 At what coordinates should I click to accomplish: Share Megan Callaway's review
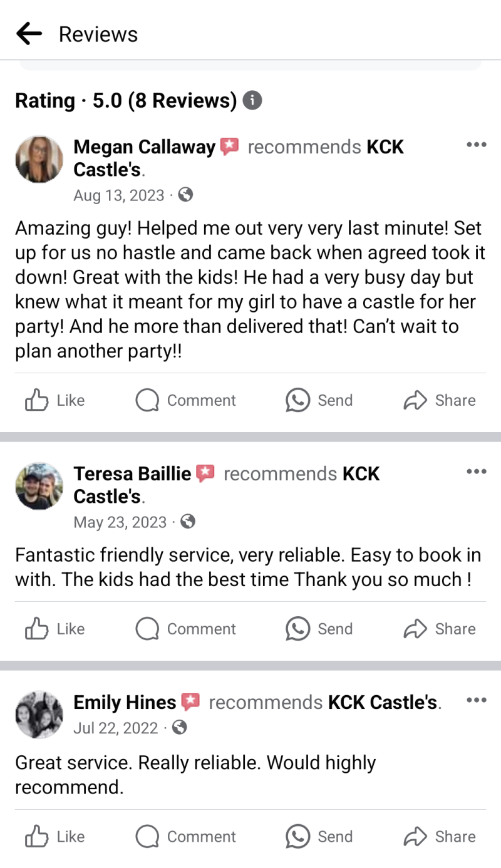tap(439, 400)
